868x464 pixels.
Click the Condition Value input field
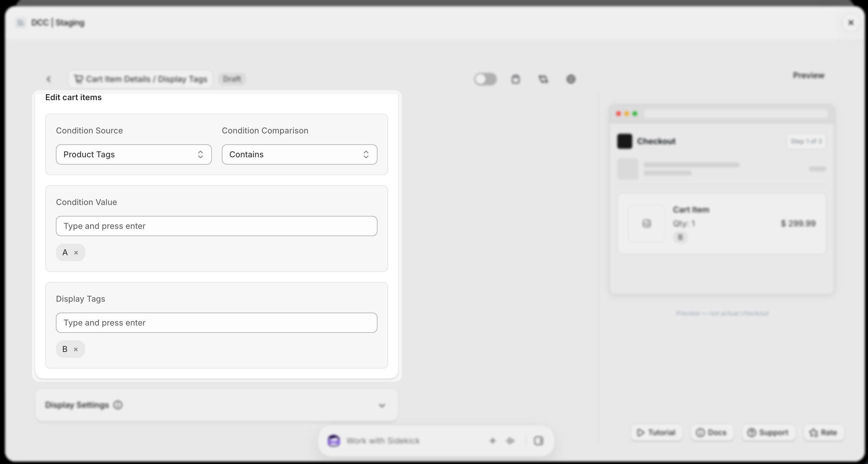(x=217, y=226)
